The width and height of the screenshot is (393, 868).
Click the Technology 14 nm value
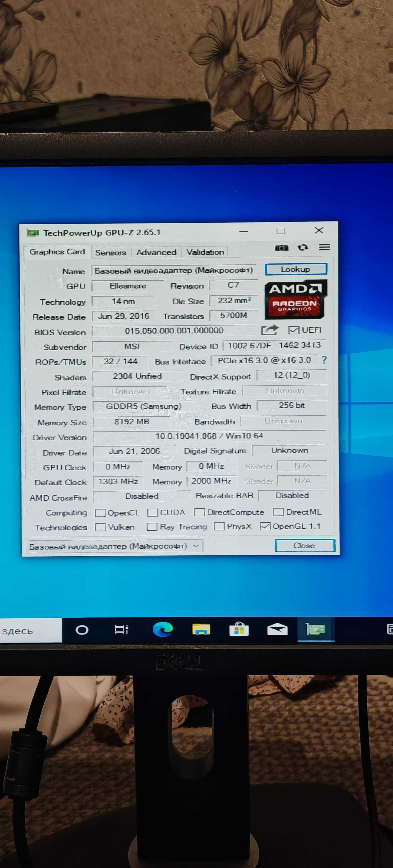[x=123, y=301]
